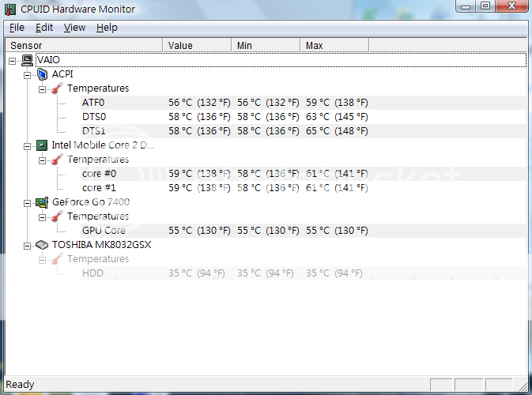Click thermometer icon under Intel CPU

pyautogui.click(x=57, y=159)
